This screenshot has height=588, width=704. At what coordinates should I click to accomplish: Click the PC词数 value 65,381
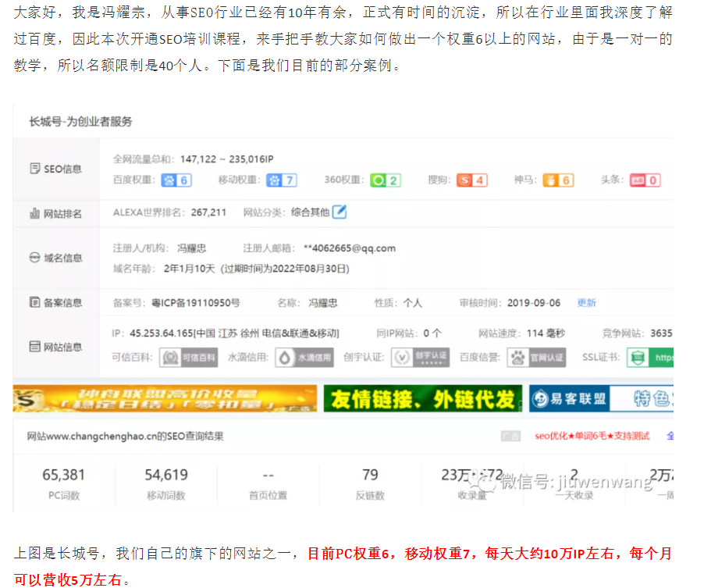[64, 475]
